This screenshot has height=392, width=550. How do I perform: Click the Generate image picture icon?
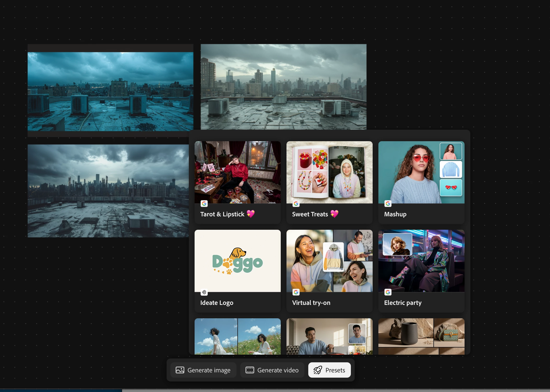[180, 370]
